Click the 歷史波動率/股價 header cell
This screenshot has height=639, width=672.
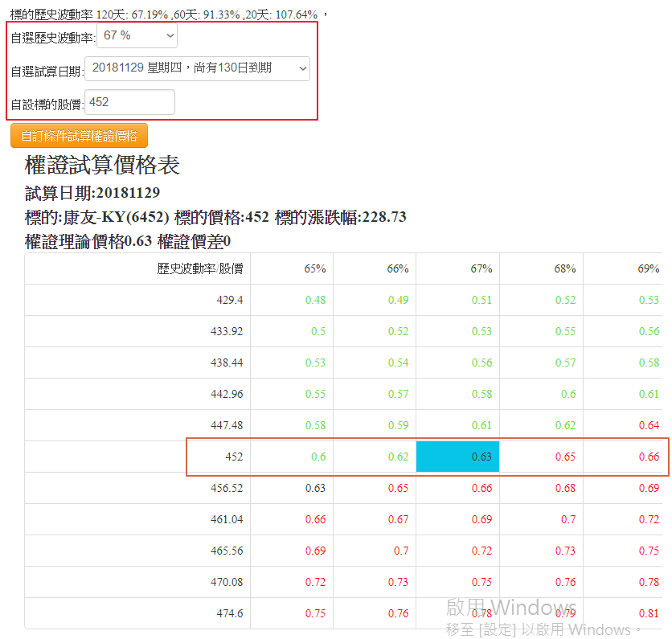200,268
